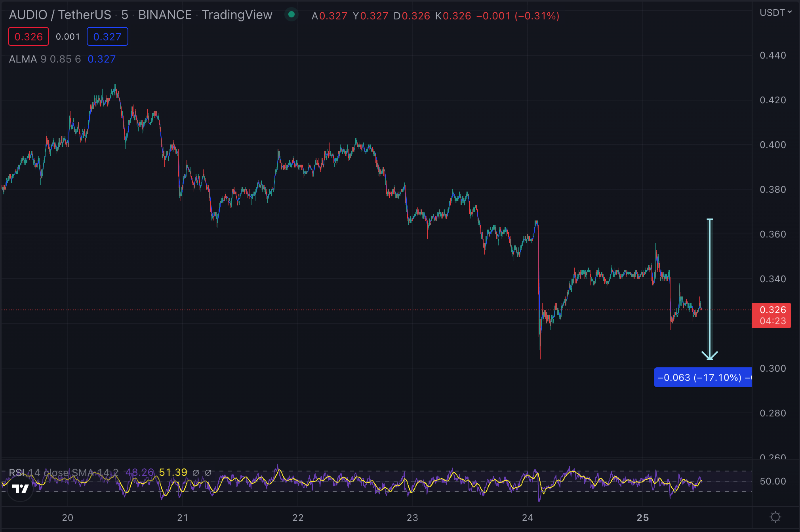The image size is (800, 532).
Task: Click the light-blue measurement arrow head
Action: pos(710,355)
